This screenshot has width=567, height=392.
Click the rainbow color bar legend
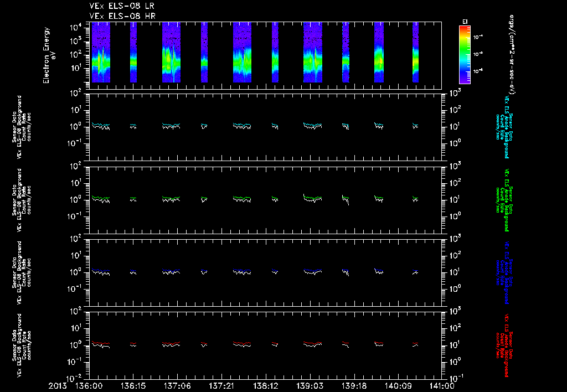tap(465, 55)
